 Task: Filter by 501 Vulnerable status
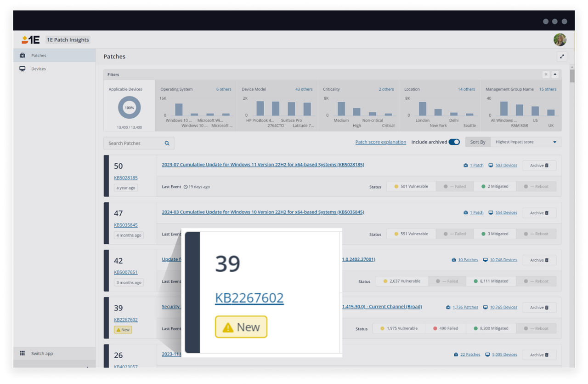point(411,186)
